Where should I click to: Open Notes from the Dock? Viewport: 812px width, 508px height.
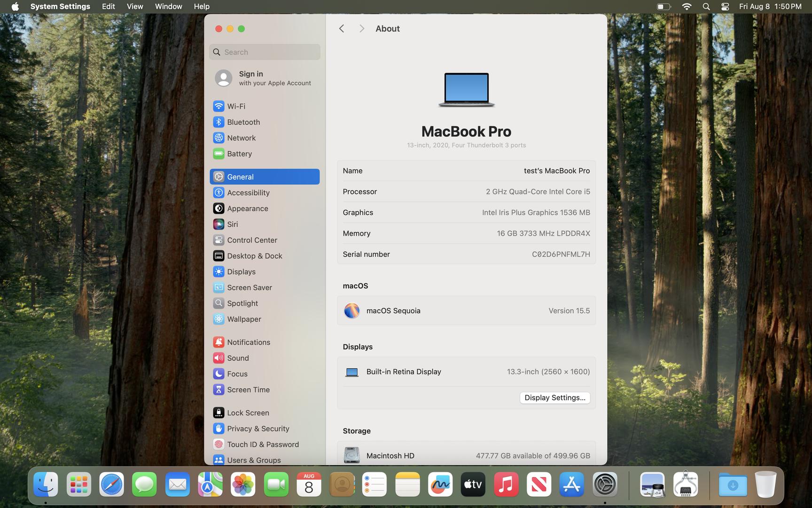coord(407,484)
